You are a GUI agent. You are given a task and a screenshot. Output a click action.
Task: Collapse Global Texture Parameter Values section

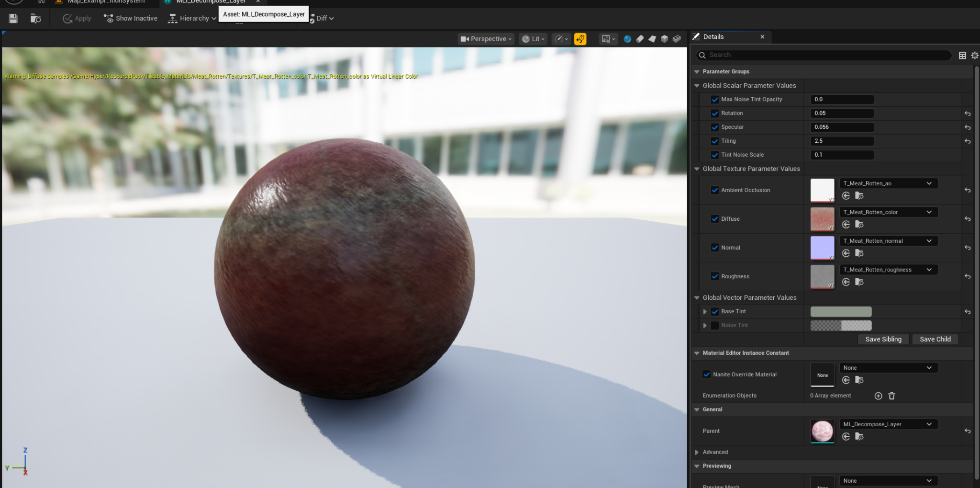click(x=697, y=169)
